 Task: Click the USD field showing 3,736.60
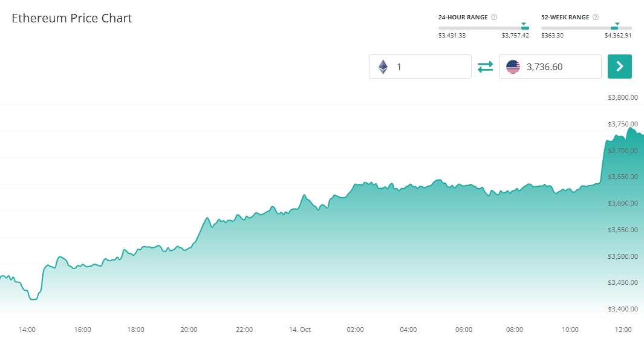559,67
